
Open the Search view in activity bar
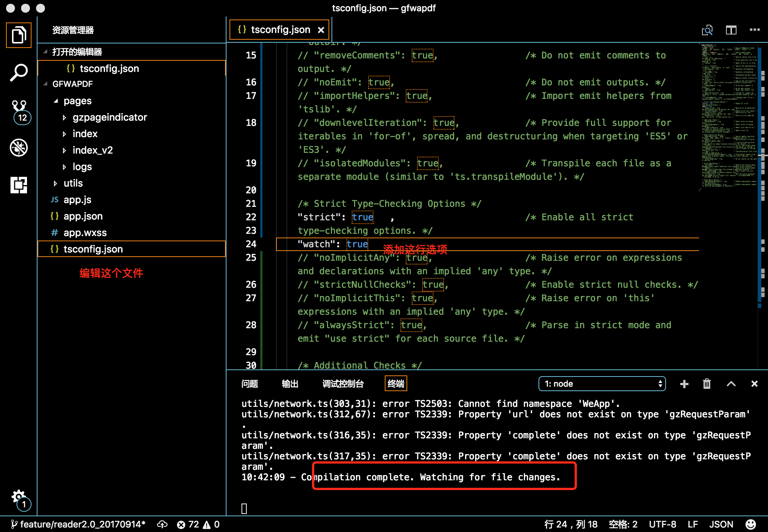(19, 72)
